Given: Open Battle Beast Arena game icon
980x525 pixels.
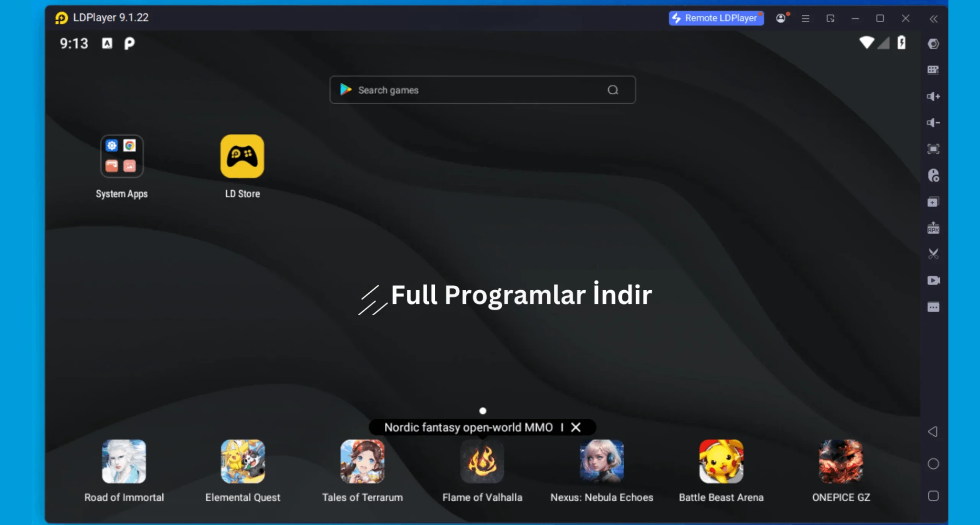Looking at the screenshot, I should 721,461.
